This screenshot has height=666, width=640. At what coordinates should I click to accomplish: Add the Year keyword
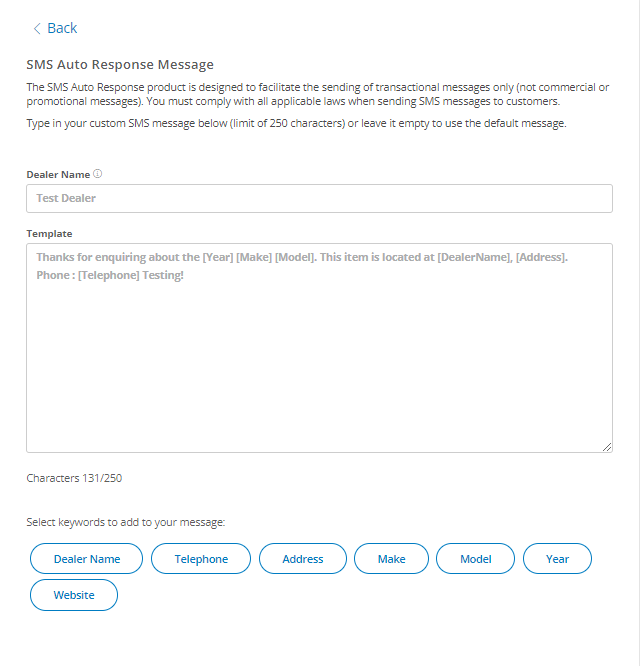pos(557,559)
